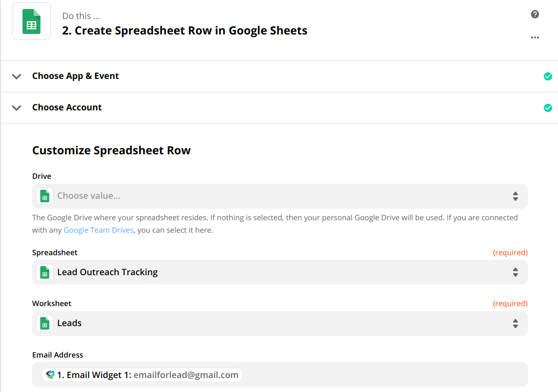Image resolution: width=558 pixels, height=392 pixels.
Task: Click the Sheets icon in the Drive field
Action: click(x=44, y=196)
